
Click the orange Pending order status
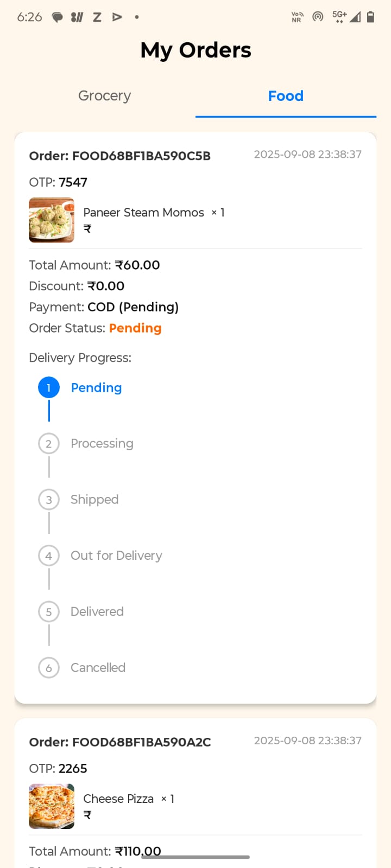135,328
